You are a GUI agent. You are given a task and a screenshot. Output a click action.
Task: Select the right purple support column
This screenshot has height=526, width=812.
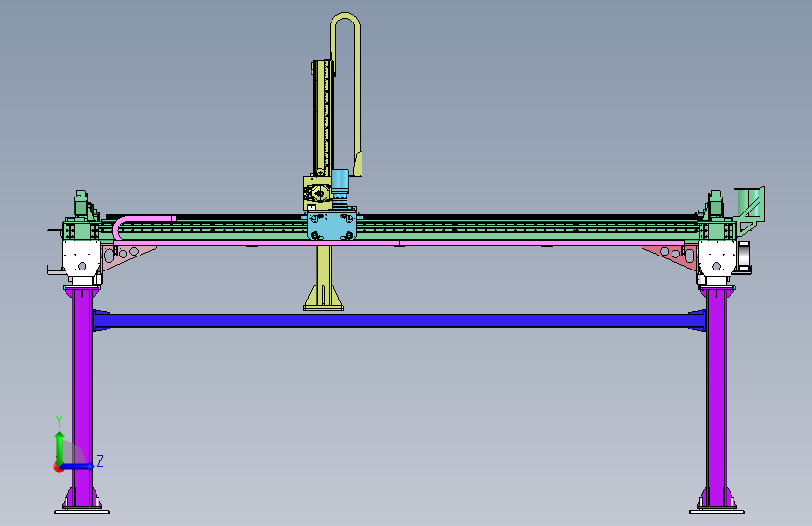(x=716, y=396)
